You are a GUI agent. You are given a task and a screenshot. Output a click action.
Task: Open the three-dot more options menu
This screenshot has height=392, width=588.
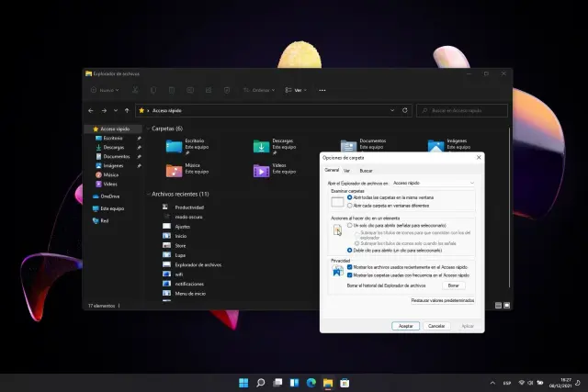tap(322, 90)
